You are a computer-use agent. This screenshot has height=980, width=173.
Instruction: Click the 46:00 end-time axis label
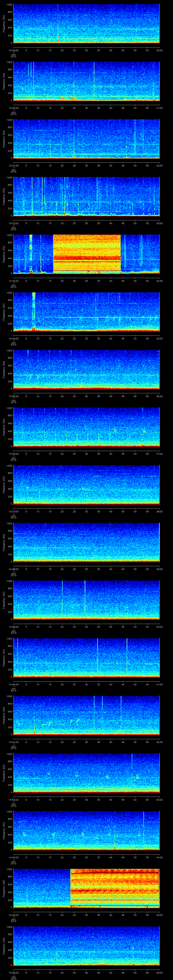point(159,972)
